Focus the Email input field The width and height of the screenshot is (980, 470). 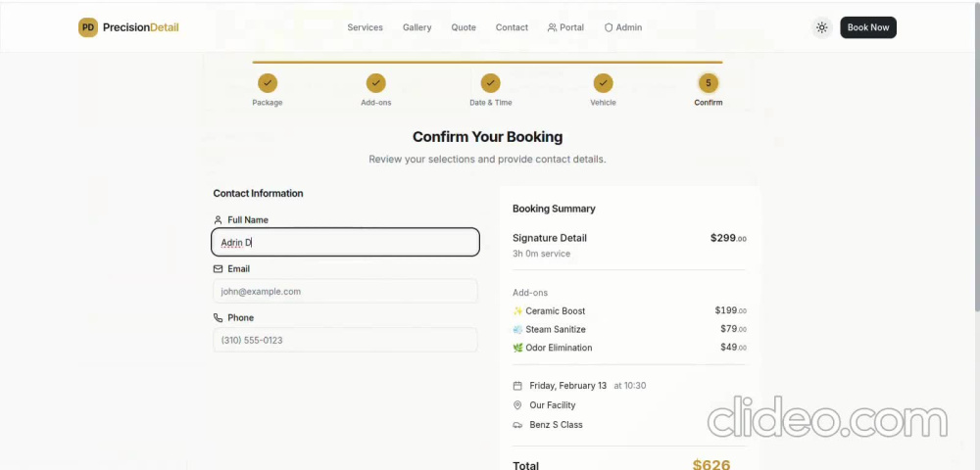(x=346, y=291)
